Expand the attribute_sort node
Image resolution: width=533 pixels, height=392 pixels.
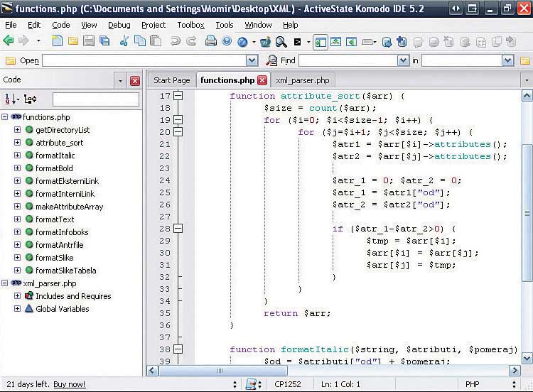pos(17,143)
